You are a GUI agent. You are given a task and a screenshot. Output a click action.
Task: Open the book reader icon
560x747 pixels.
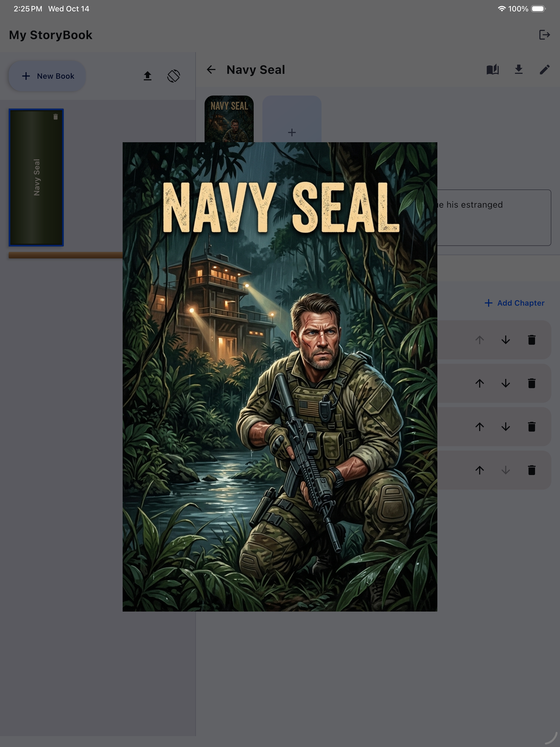coord(492,69)
